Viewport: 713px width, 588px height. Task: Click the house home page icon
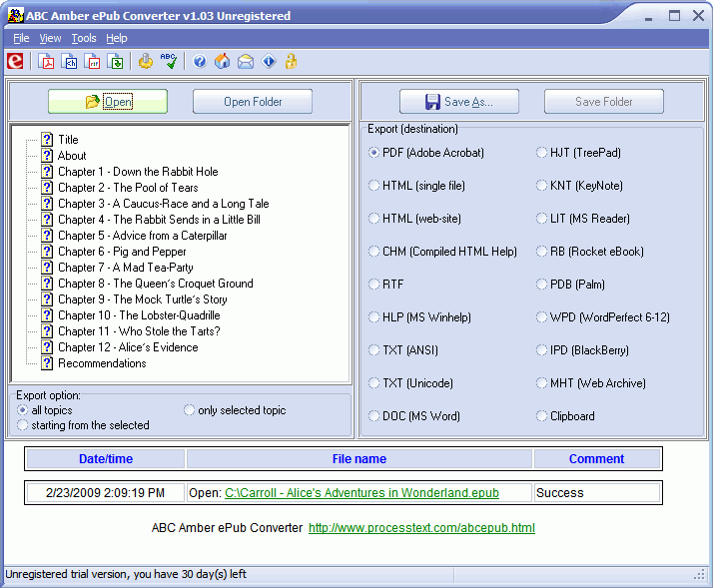coord(223,61)
